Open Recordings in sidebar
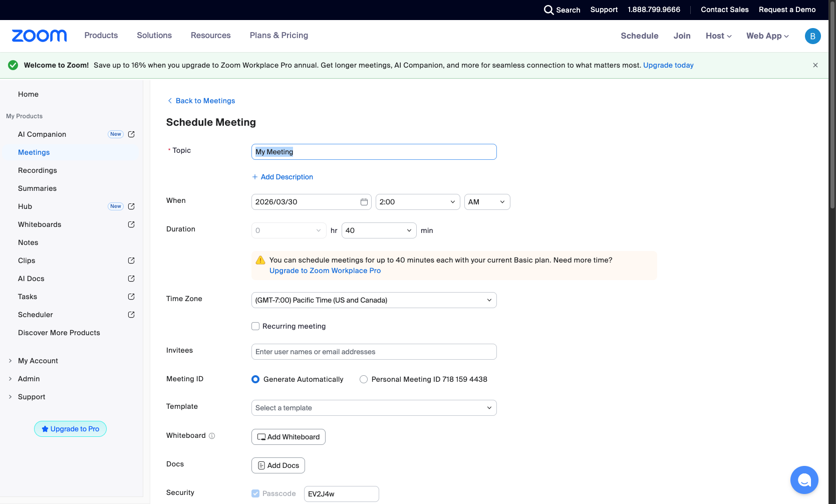Screen dimensions: 836x504 click(38, 170)
